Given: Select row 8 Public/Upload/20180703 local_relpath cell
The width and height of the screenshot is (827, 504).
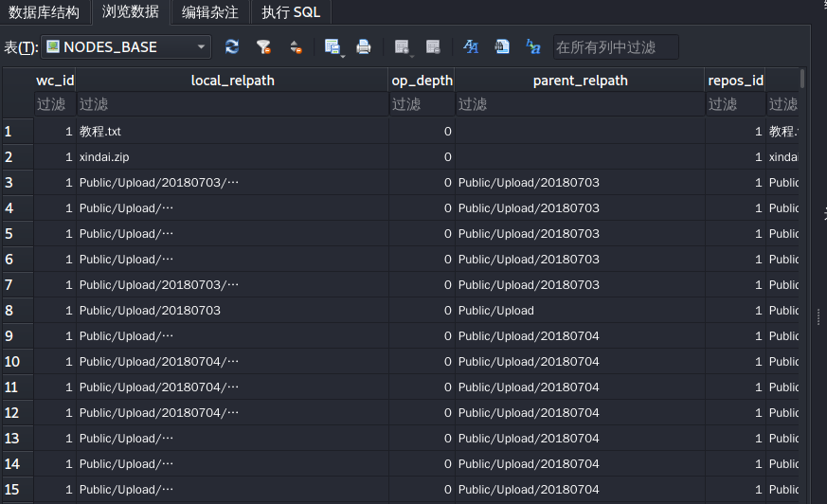Looking at the screenshot, I should 233,311.
